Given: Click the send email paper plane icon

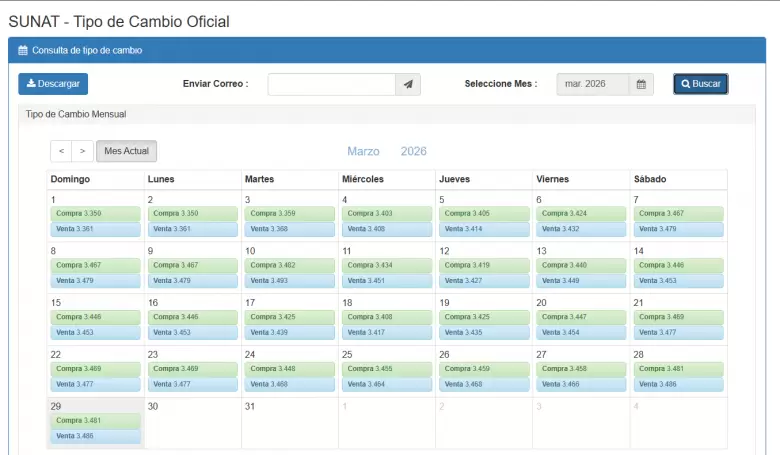Looking at the screenshot, I should [408, 84].
